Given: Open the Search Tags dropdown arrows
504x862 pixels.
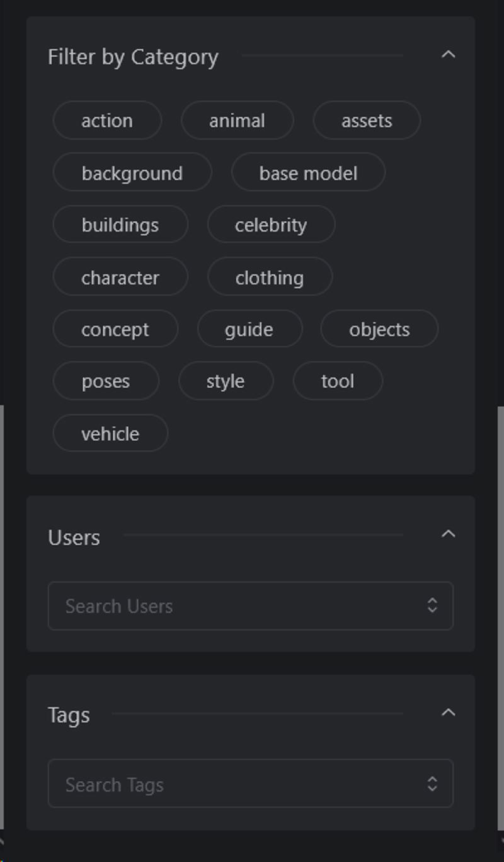Looking at the screenshot, I should pyautogui.click(x=432, y=784).
